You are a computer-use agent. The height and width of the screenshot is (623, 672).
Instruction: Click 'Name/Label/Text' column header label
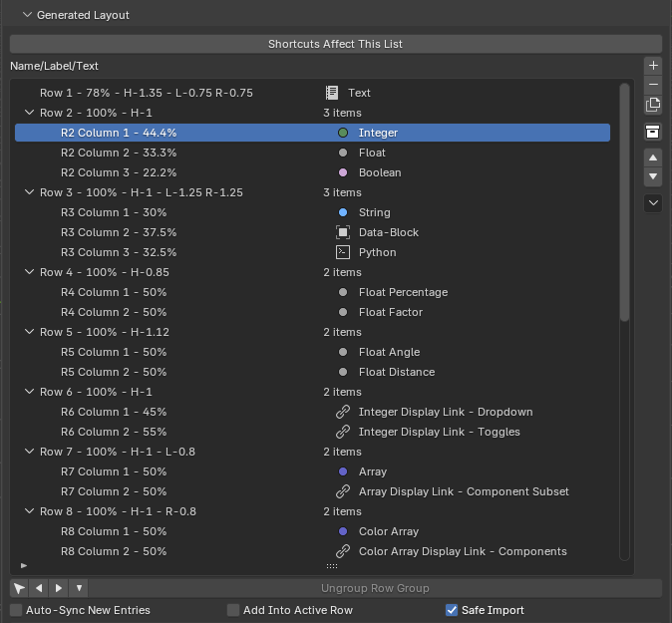[54, 66]
